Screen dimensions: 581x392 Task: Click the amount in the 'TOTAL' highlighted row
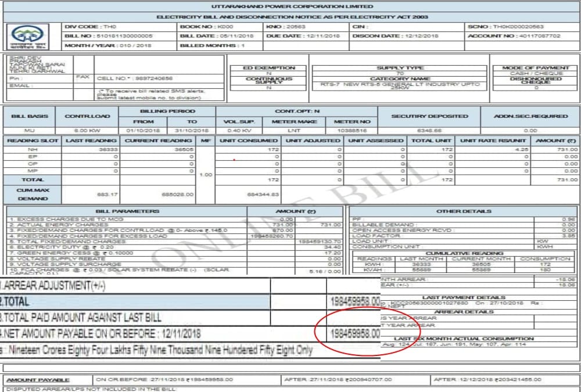click(355, 301)
